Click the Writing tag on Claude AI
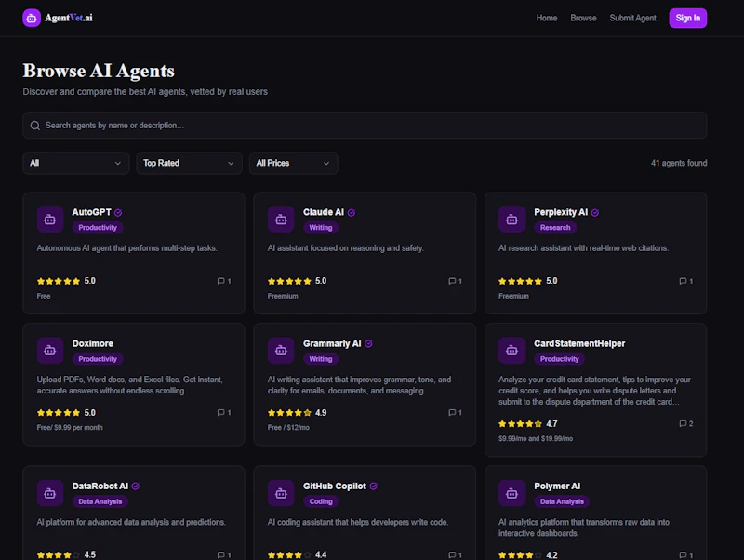 pyautogui.click(x=321, y=228)
